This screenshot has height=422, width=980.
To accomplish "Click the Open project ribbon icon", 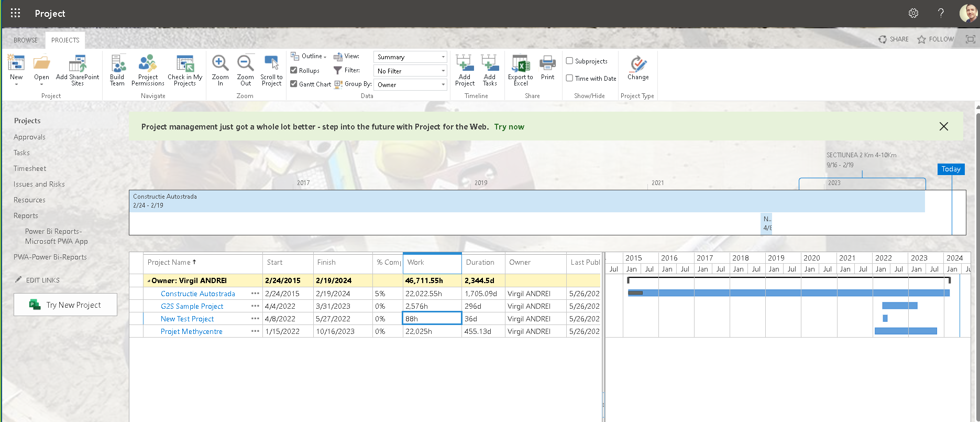I will (41, 64).
